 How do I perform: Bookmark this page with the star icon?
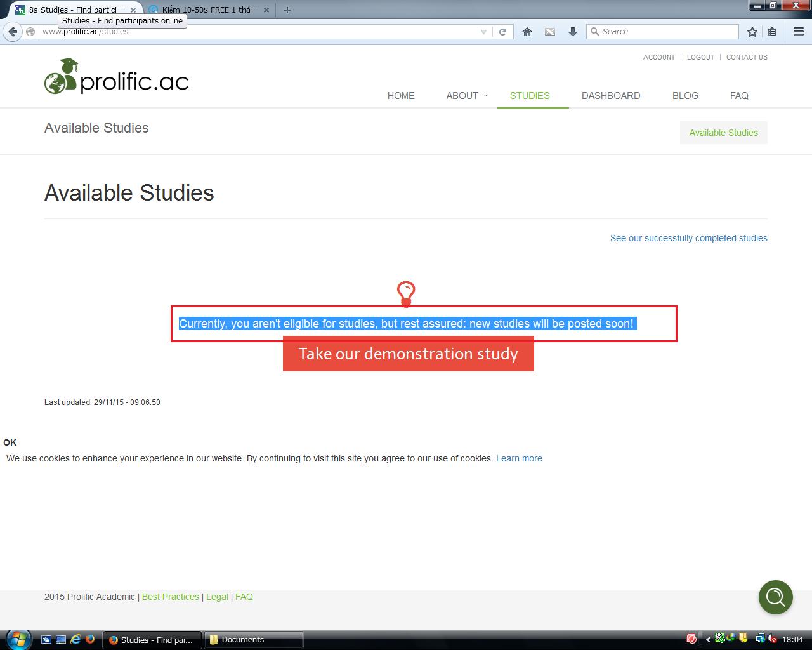coord(752,32)
